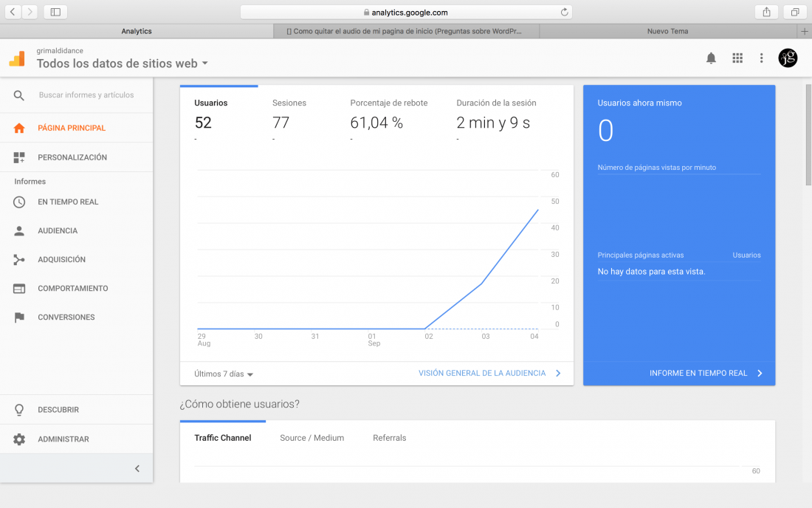This screenshot has height=508, width=812.
Task: Open Informe en Tiempo Real link
Action: (x=706, y=374)
